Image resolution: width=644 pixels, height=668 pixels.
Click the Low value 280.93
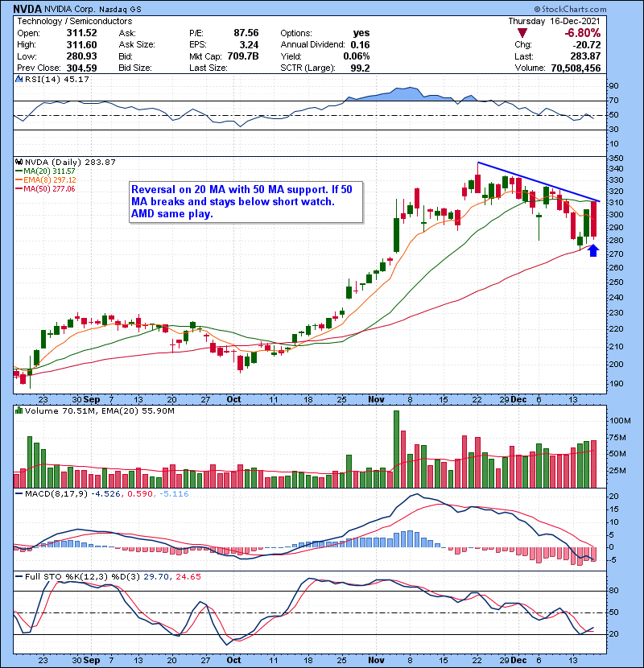click(81, 56)
